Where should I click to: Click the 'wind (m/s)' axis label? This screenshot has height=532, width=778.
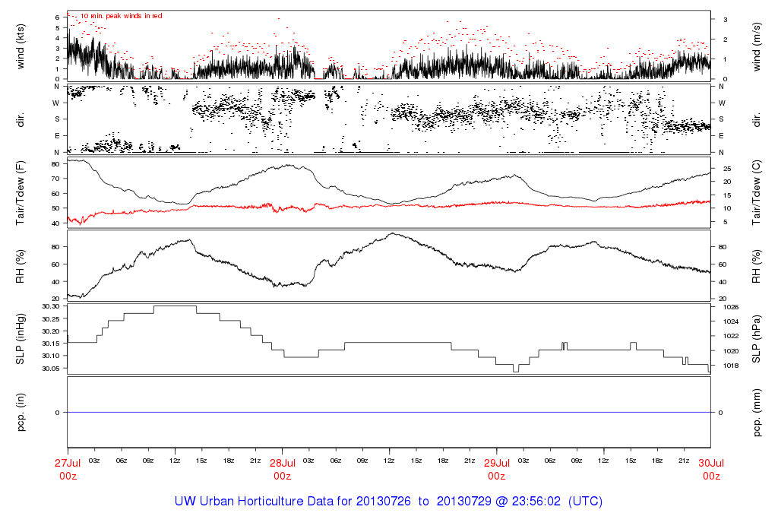[756, 46]
